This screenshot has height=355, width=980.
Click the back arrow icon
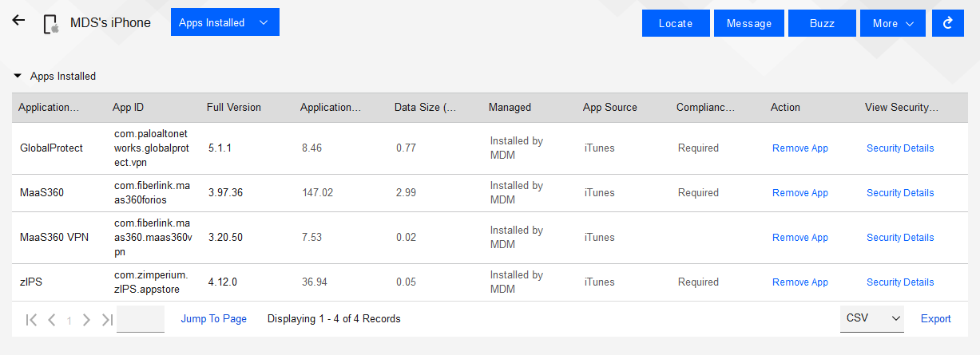(x=18, y=21)
